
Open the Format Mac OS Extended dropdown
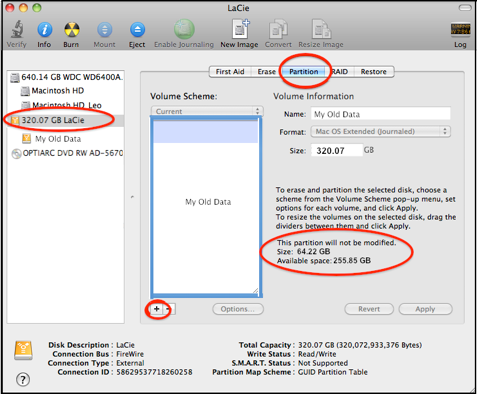(x=381, y=131)
